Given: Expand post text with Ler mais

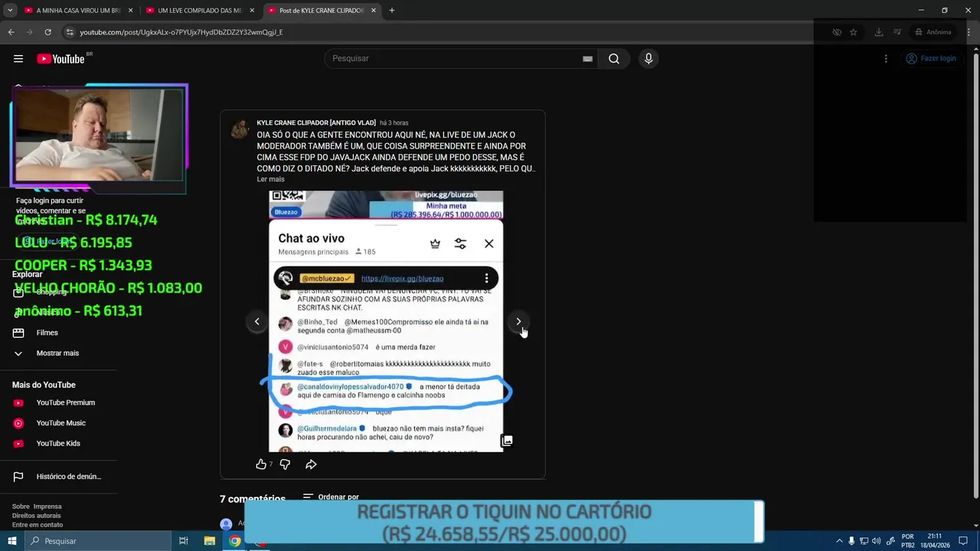Looking at the screenshot, I should coord(270,179).
